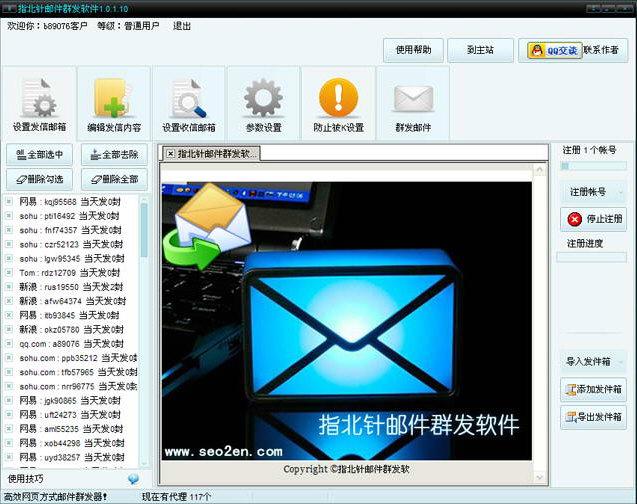Click the 全部选中 select all button

point(39,154)
